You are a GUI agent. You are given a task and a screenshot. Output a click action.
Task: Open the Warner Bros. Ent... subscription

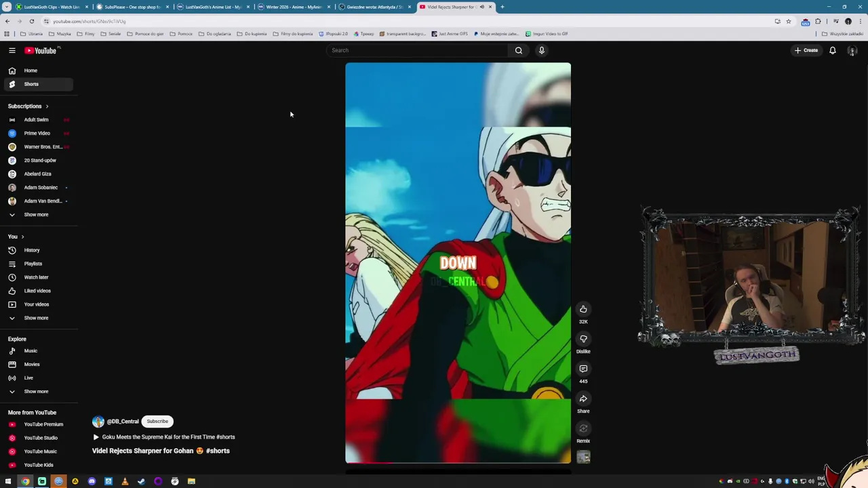point(39,147)
